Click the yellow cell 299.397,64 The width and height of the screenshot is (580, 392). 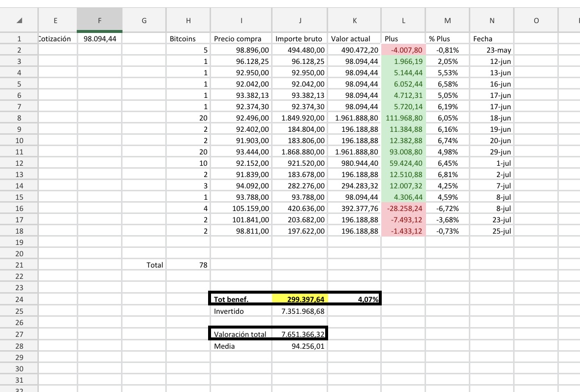pyautogui.click(x=300, y=299)
